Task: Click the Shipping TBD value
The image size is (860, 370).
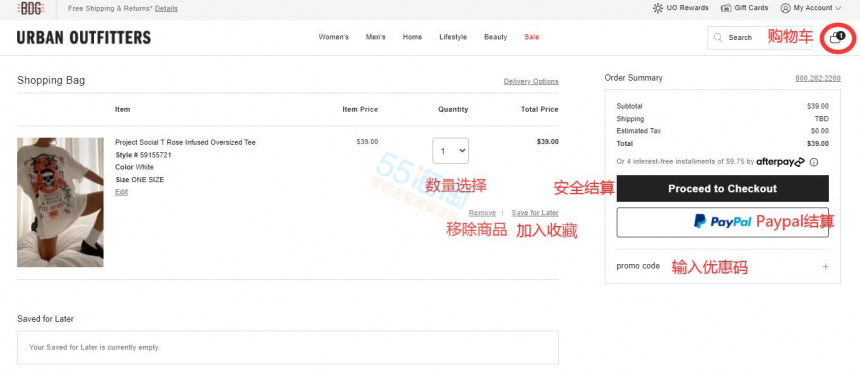Action: coord(822,119)
